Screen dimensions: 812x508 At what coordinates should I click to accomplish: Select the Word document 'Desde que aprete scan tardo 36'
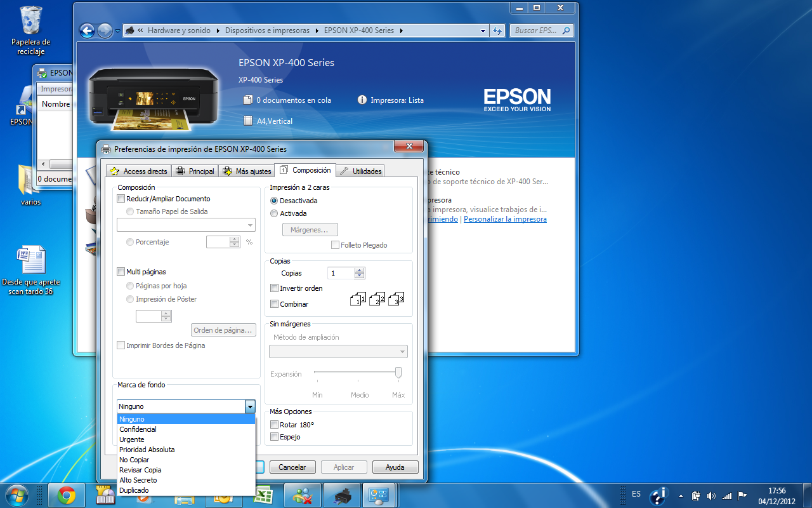tap(30, 270)
